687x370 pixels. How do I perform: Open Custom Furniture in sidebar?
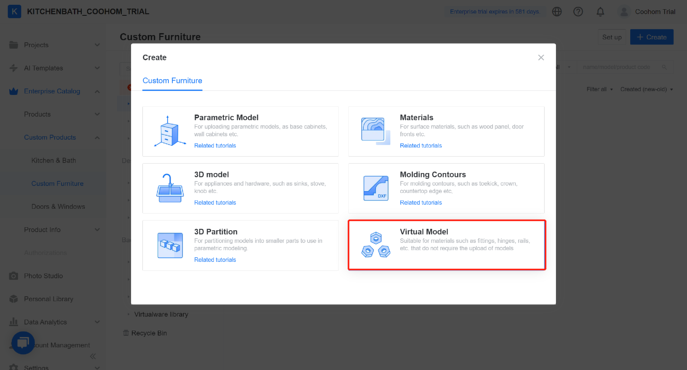(57, 184)
